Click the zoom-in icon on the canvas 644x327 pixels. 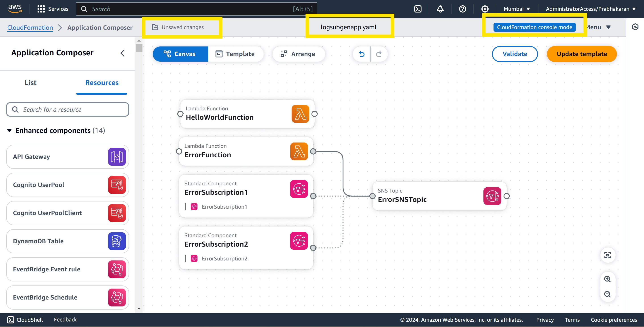point(608,279)
